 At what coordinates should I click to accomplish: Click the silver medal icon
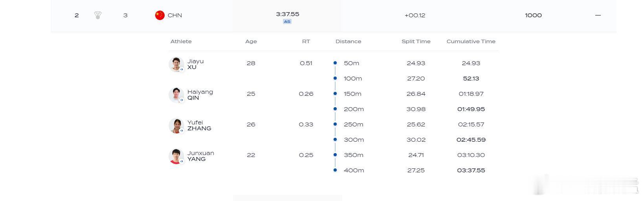click(x=98, y=15)
